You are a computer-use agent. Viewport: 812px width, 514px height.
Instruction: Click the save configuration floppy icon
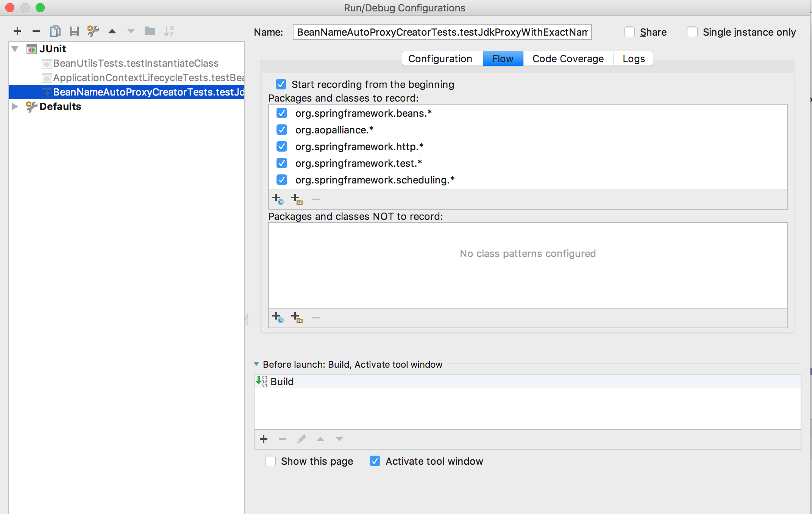point(74,31)
